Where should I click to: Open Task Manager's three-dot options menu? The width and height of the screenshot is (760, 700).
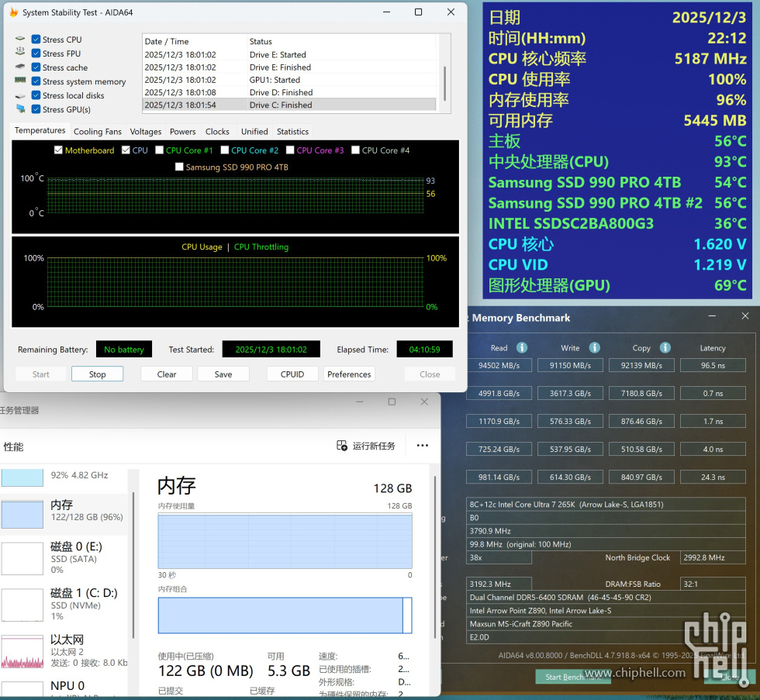(423, 446)
